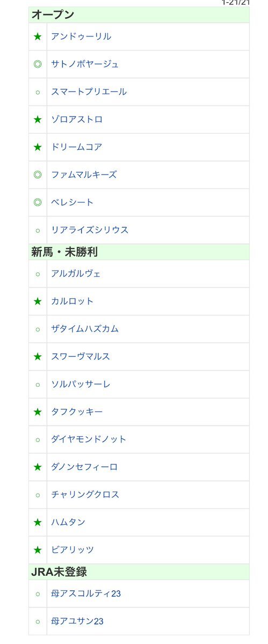Click the circle mark beside スマートプリエール
This screenshot has height=644, width=268.
click(x=38, y=92)
